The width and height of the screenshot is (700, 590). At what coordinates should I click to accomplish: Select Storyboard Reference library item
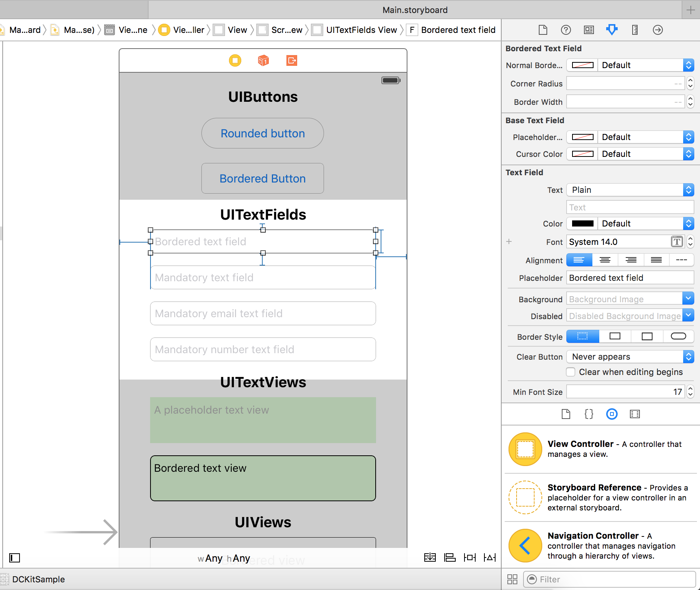coord(600,497)
